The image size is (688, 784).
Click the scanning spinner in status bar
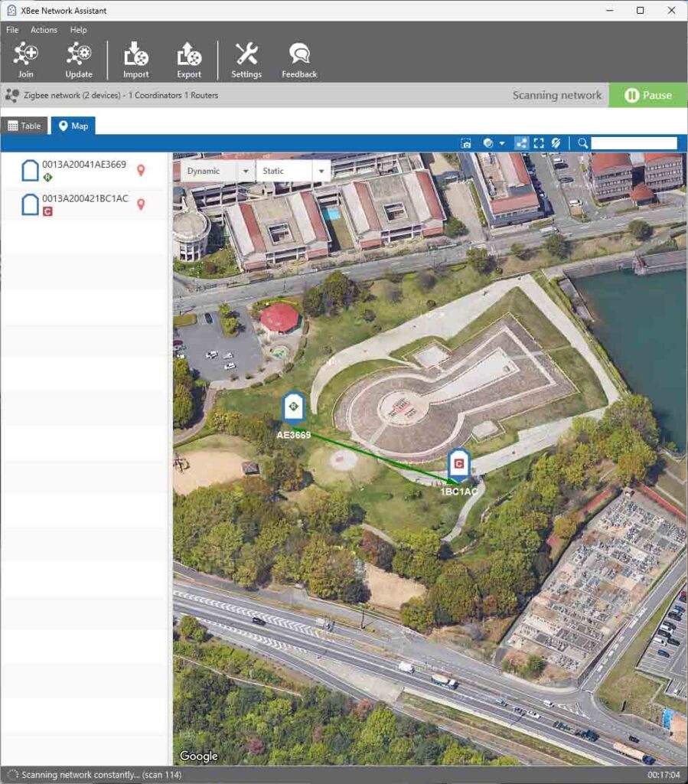click(x=12, y=775)
